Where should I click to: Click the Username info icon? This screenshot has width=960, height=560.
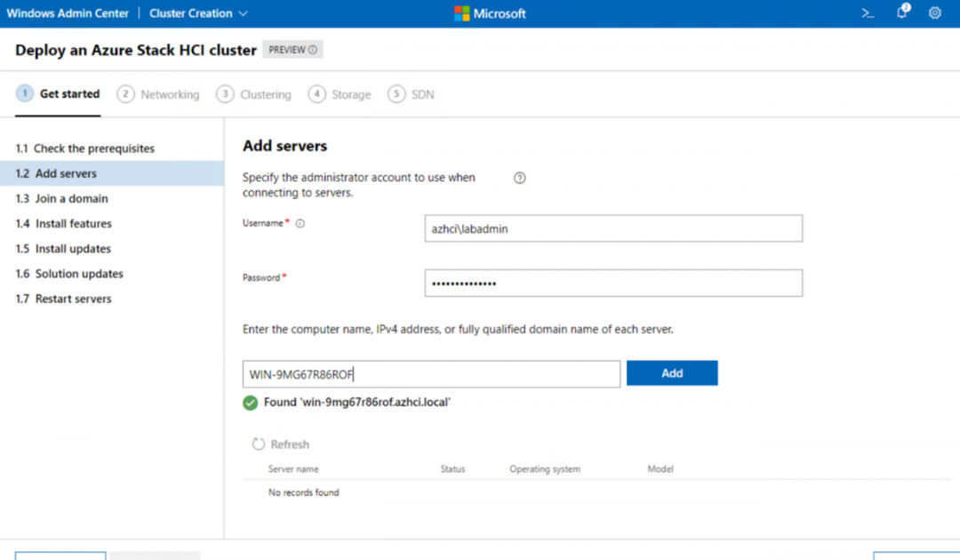[x=300, y=223]
